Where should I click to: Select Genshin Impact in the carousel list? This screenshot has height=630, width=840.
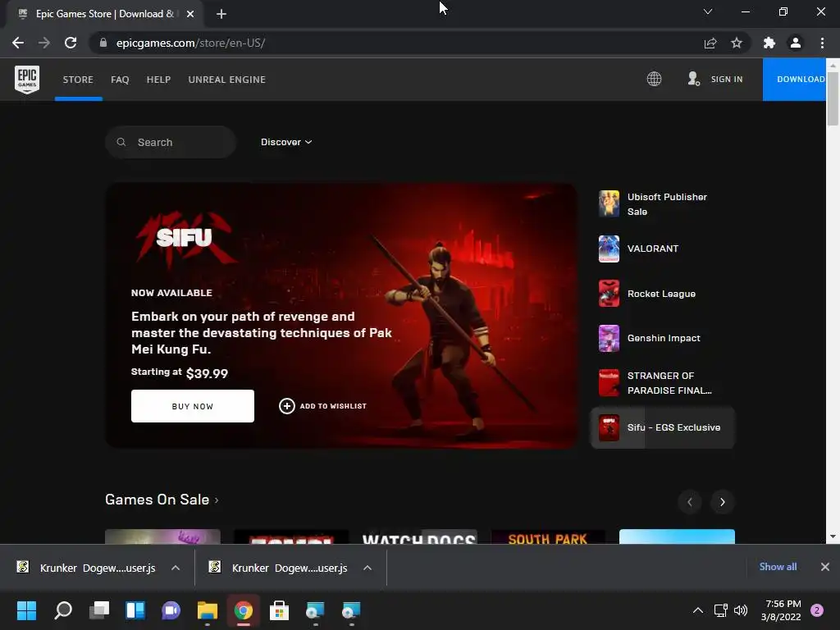pyautogui.click(x=662, y=338)
